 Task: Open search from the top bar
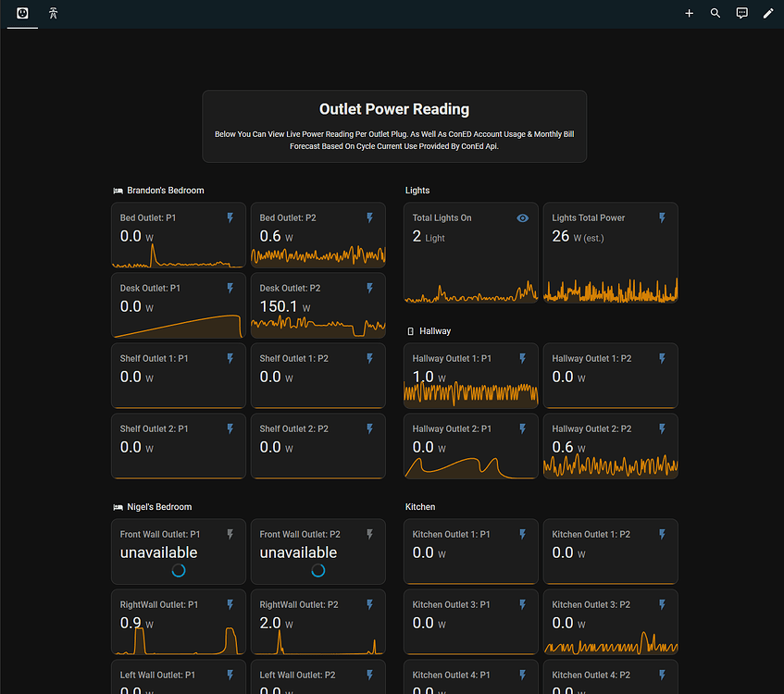pos(715,14)
